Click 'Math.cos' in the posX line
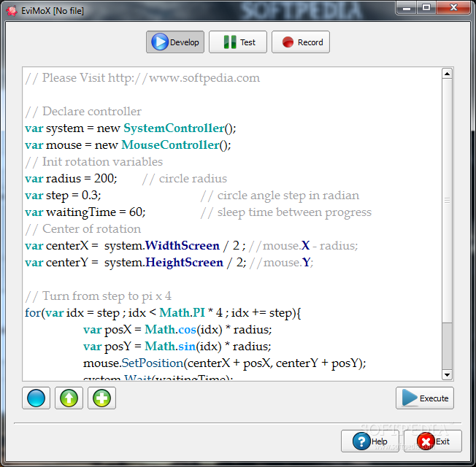476x467 pixels. click(x=170, y=330)
